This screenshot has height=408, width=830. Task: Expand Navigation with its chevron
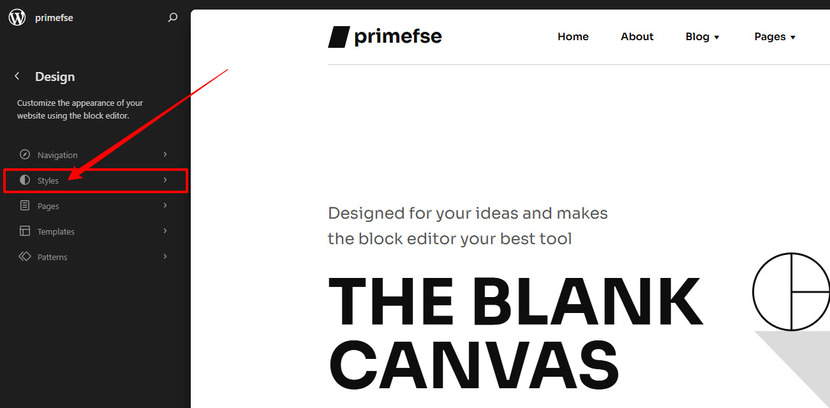pyautogui.click(x=165, y=154)
